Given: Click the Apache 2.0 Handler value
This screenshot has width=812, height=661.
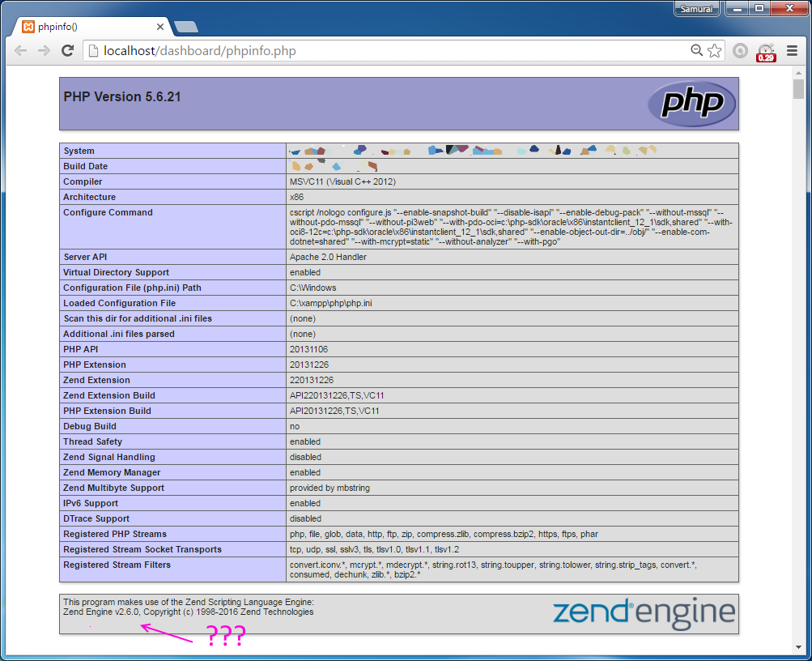Looking at the screenshot, I should click(329, 257).
